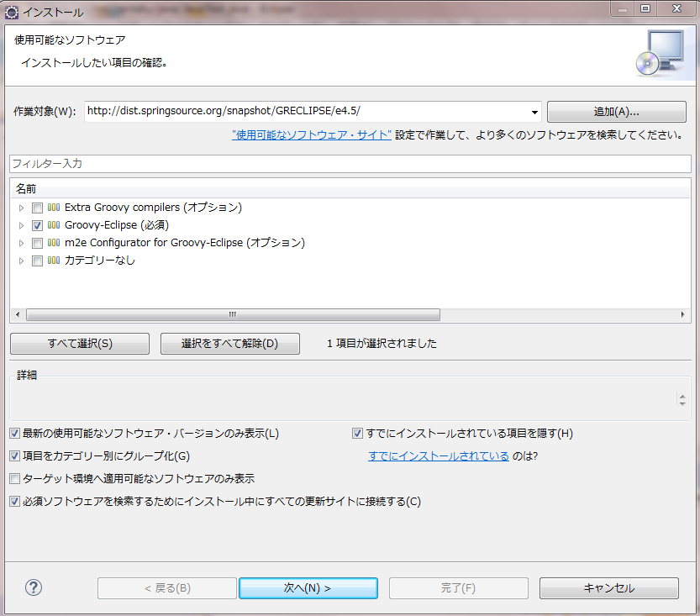This screenshot has width=700, height=616.
Task: Click category icon beside カテゴリーなし
Action: click(54, 261)
